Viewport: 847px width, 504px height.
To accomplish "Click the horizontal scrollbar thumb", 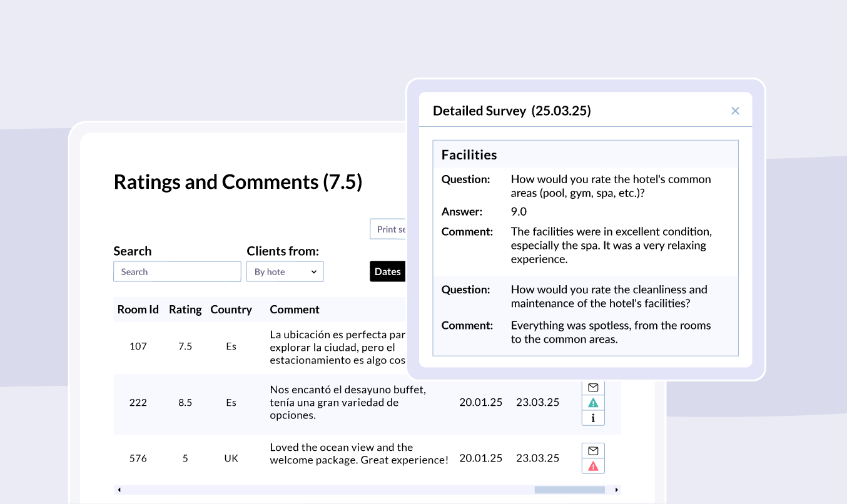I will click(x=569, y=490).
